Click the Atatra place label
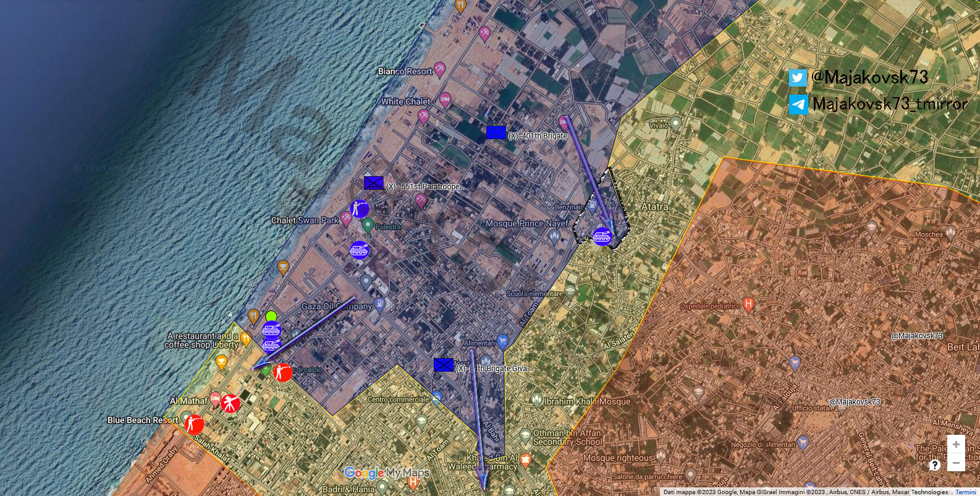This screenshot has height=496, width=980. tap(654, 207)
